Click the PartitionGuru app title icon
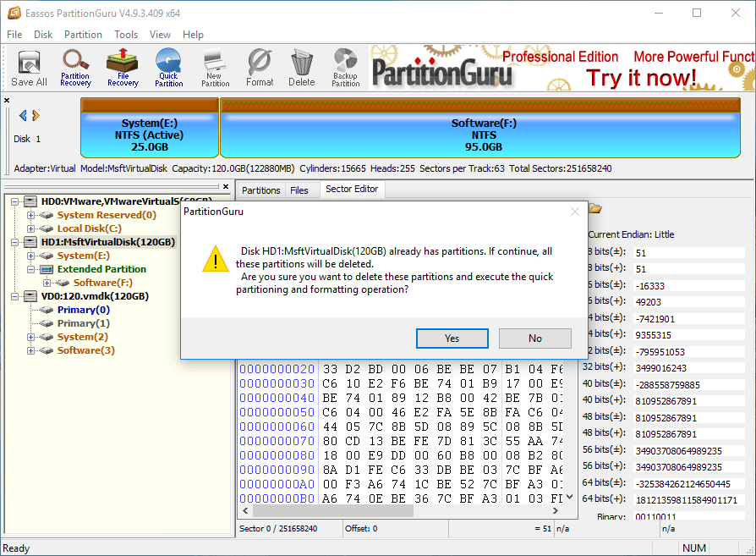Image resolution: width=756 pixels, height=556 pixels. point(14,13)
